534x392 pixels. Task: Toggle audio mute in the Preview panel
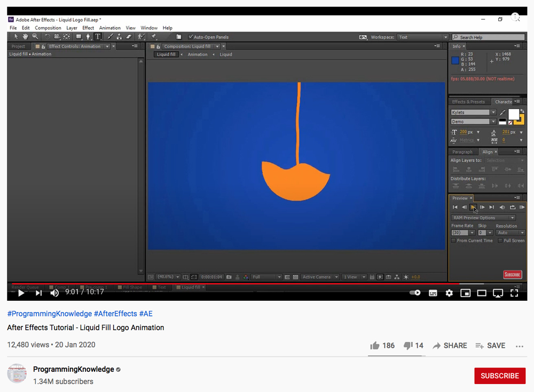pyautogui.click(x=502, y=207)
